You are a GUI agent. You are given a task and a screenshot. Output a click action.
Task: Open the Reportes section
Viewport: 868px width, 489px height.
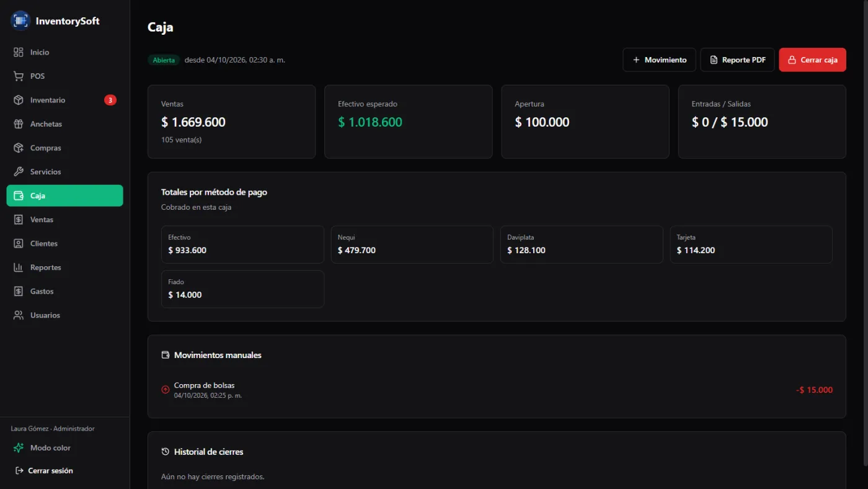[65, 267]
